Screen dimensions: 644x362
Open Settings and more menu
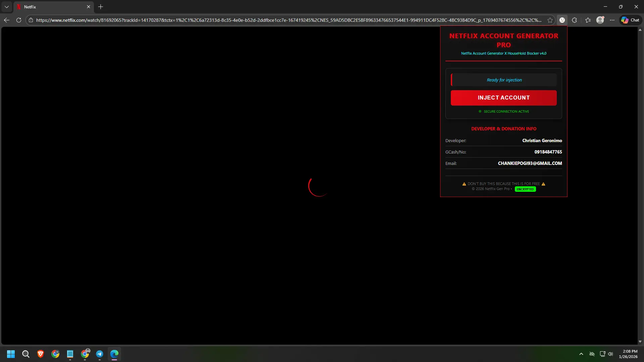pos(612,20)
